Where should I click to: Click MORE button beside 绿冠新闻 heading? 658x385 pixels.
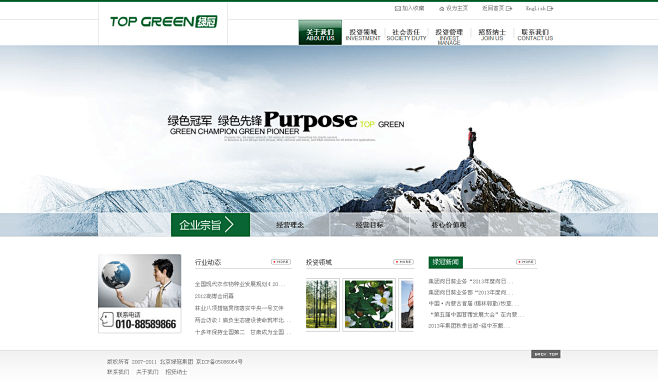click(526, 262)
